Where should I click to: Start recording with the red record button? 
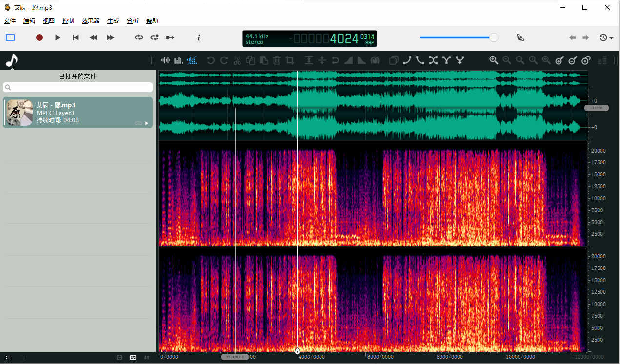pyautogui.click(x=40, y=38)
